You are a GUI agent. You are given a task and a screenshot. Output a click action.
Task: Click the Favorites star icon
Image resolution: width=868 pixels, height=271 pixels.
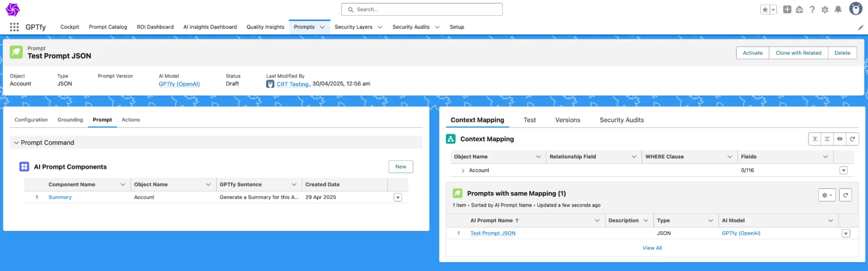coord(765,10)
